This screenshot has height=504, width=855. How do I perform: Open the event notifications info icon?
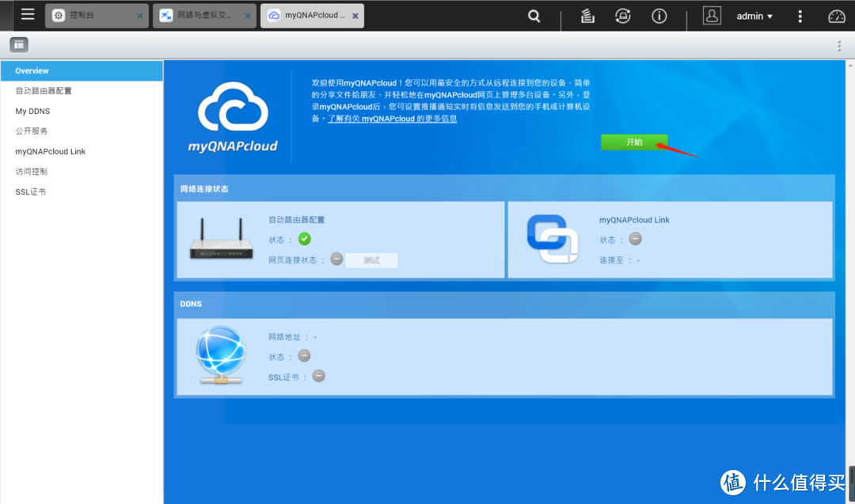[x=659, y=17]
